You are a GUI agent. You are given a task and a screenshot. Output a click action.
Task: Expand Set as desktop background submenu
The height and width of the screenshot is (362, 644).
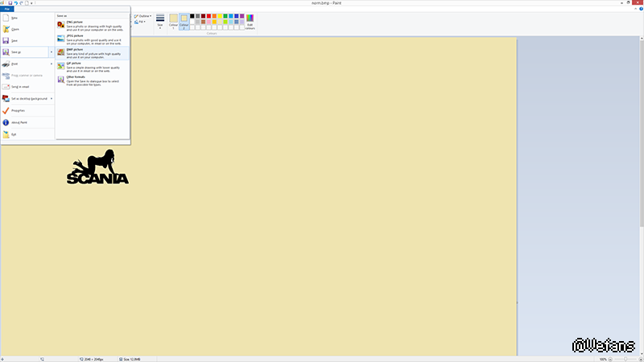pos(52,99)
